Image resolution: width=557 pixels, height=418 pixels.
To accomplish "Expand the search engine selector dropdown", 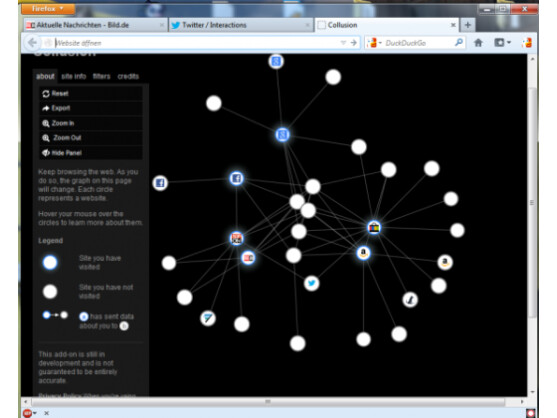I will pyautogui.click(x=380, y=43).
